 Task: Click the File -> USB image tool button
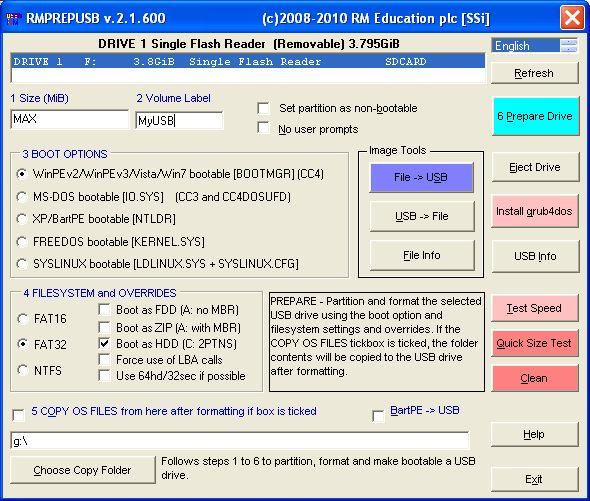[421, 177]
